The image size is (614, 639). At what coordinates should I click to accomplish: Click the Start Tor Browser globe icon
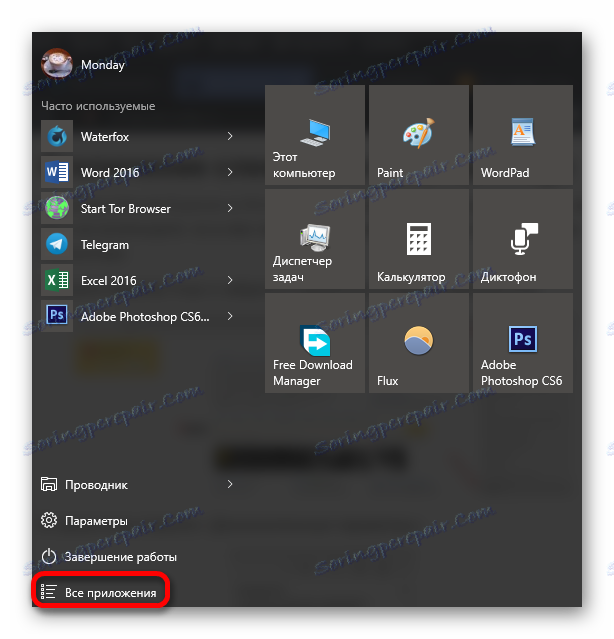(57, 208)
